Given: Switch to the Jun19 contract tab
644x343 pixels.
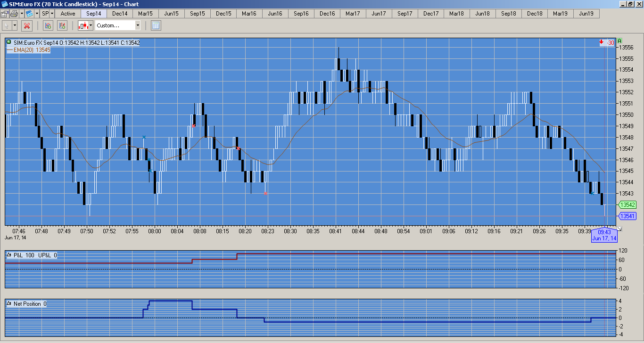Looking at the screenshot, I should pyautogui.click(x=586, y=14).
